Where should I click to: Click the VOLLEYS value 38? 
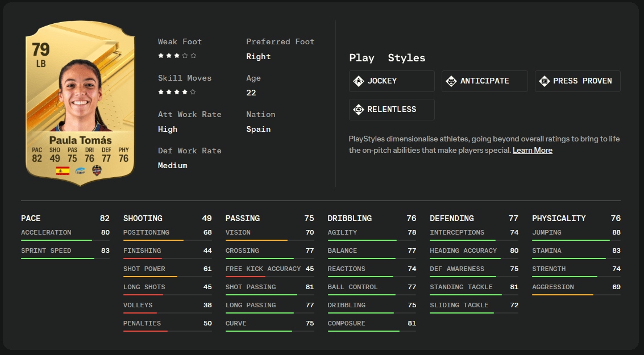tap(207, 305)
